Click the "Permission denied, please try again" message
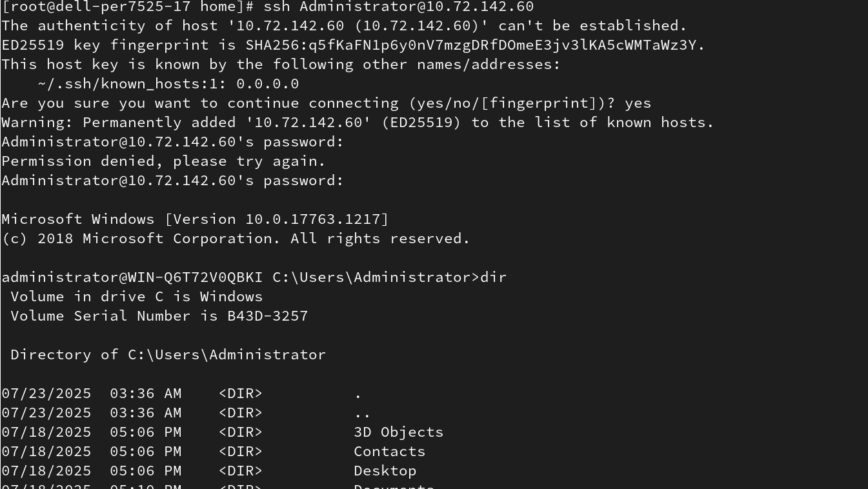This screenshot has width=868, height=489. coord(163,161)
